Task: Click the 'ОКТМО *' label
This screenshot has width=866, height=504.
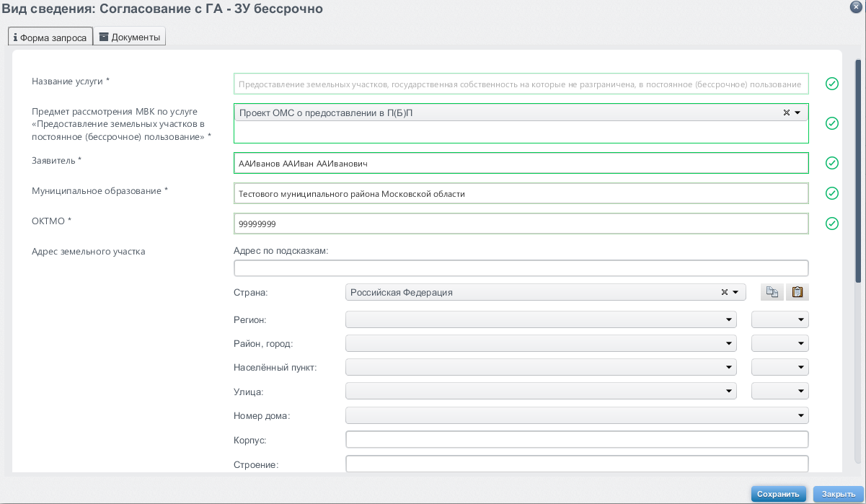Action: [52, 221]
